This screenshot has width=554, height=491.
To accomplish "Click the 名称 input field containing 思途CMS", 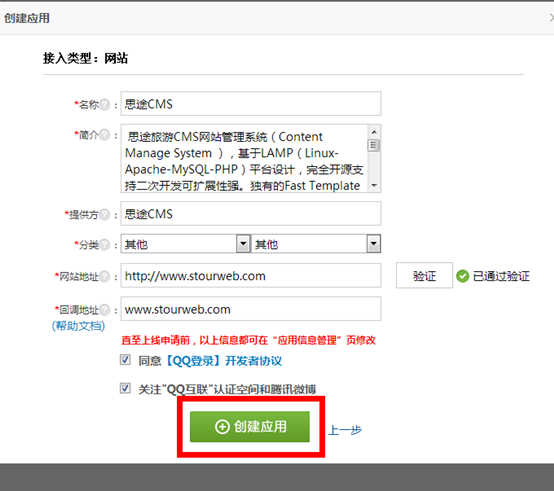I will click(x=251, y=103).
